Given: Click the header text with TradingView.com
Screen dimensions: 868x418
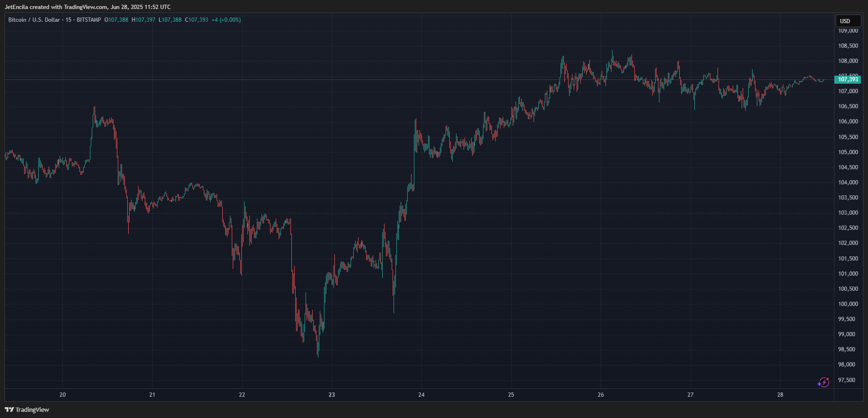Looking at the screenshot, I should [88, 7].
